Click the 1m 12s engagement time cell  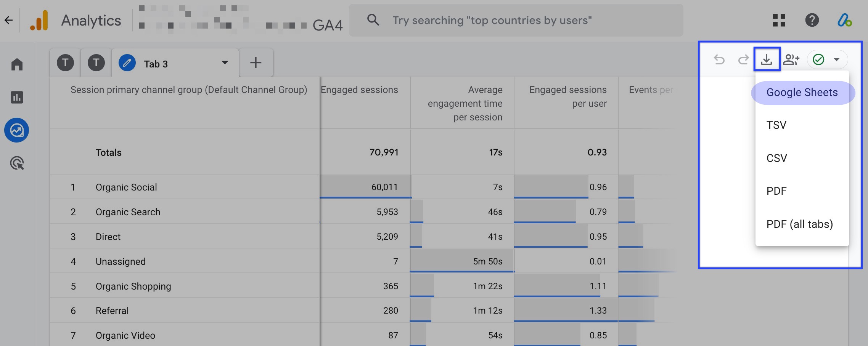click(x=488, y=311)
